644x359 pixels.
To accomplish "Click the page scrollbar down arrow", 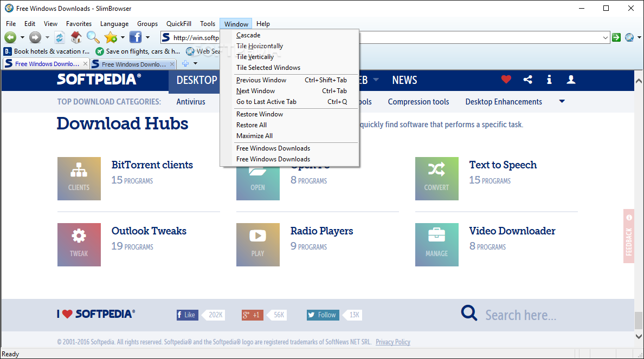I will coord(639,336).
